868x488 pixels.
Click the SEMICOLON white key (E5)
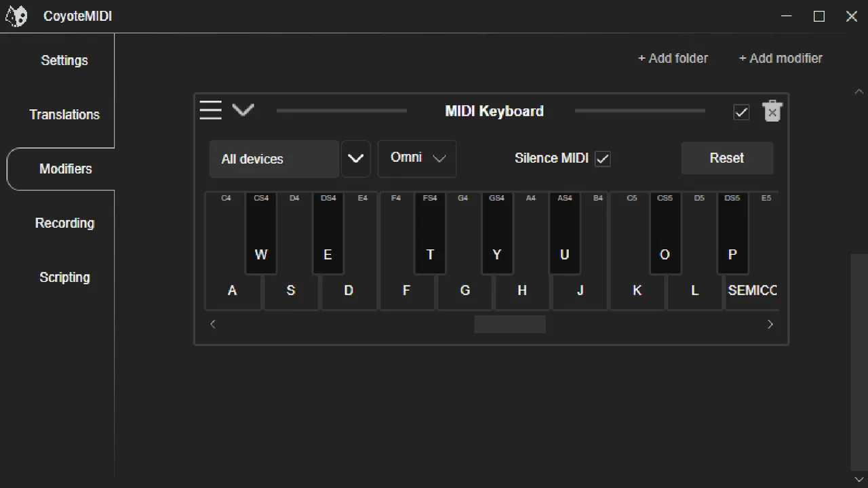[x=752, y=291]
